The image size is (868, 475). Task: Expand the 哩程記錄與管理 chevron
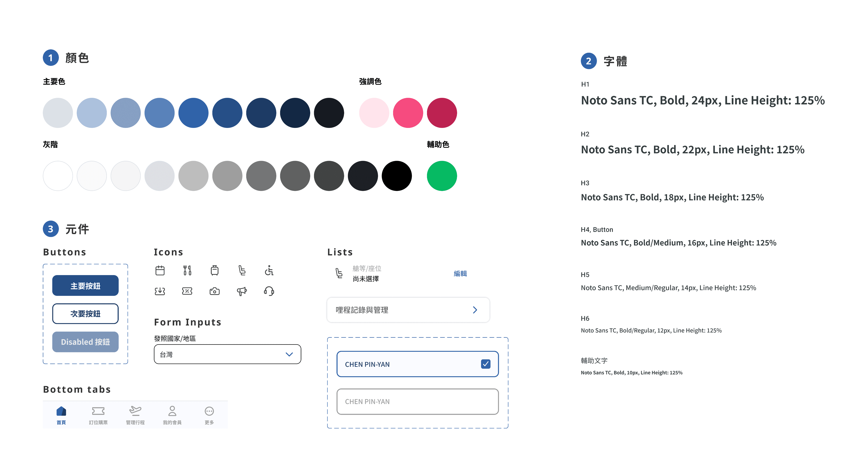coord(475,310)
